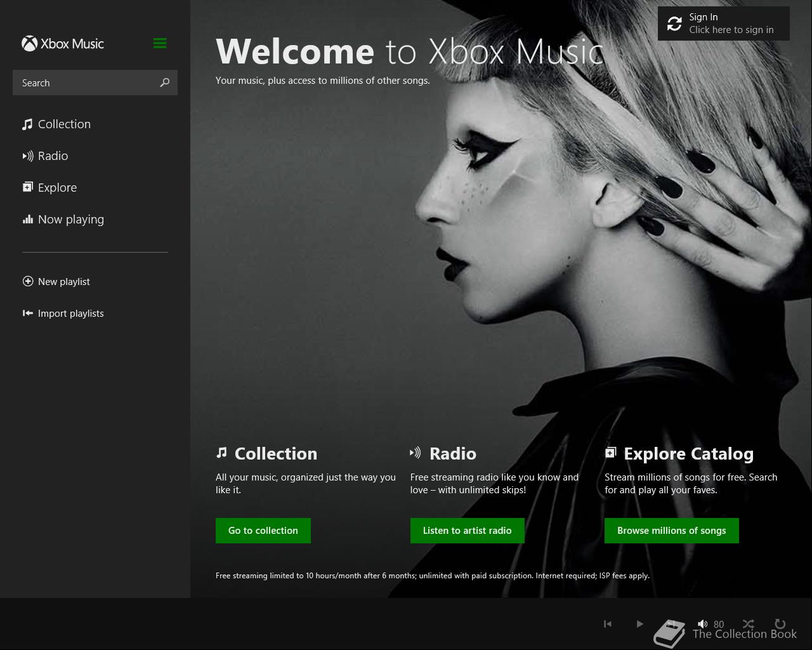
Task: Click the Go to collection button
Action: click(x=263, y=531)
